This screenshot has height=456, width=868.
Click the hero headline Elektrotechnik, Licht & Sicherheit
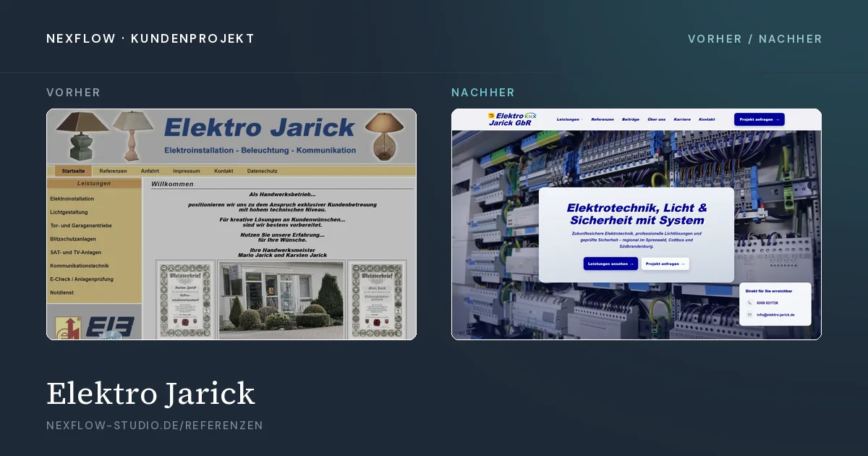point(637,214)
